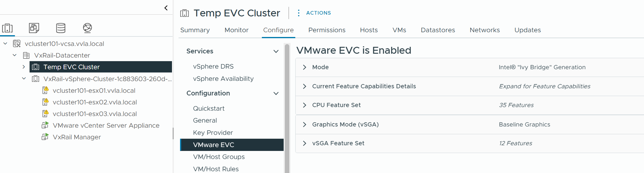Screen dimensions: 644x173
Task: Expand the Temp EVC Cluster tree node
Action: 24,67
